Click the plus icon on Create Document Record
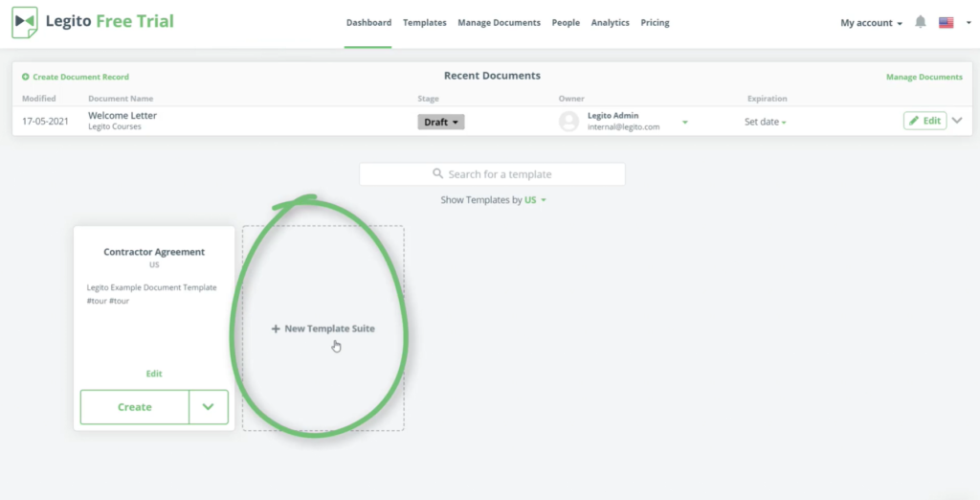This screenshot has height=500, width=980. pyautogui.click(x=26, y=77)
